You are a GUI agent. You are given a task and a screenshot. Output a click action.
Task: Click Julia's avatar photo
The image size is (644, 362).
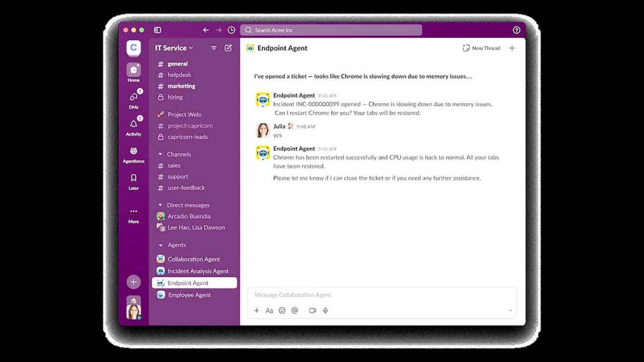coord(262,130)
